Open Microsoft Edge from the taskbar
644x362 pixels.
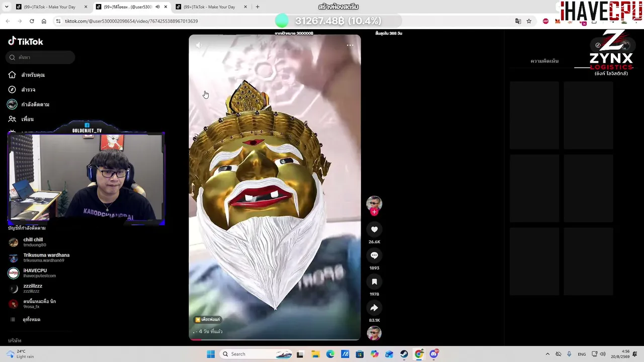[x=330, y=354]
